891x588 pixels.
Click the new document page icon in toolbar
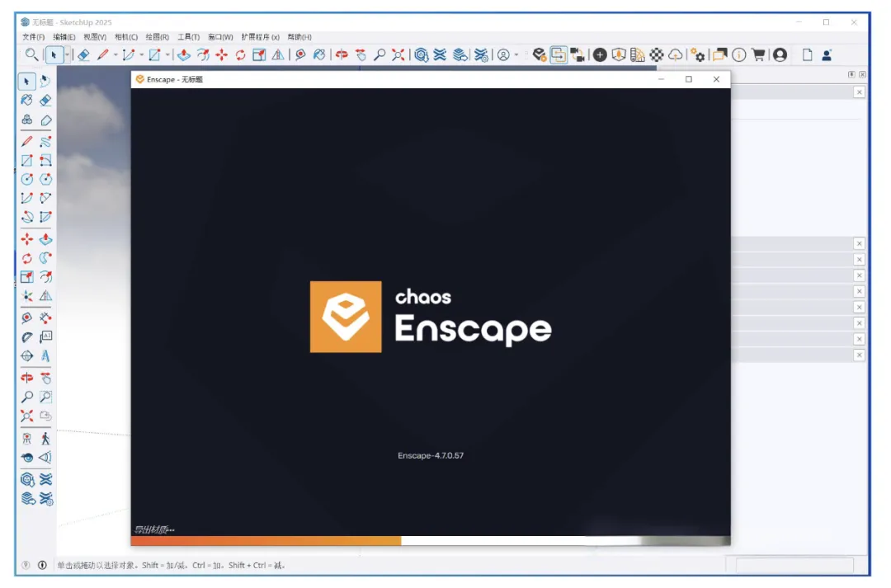[807, 54]
